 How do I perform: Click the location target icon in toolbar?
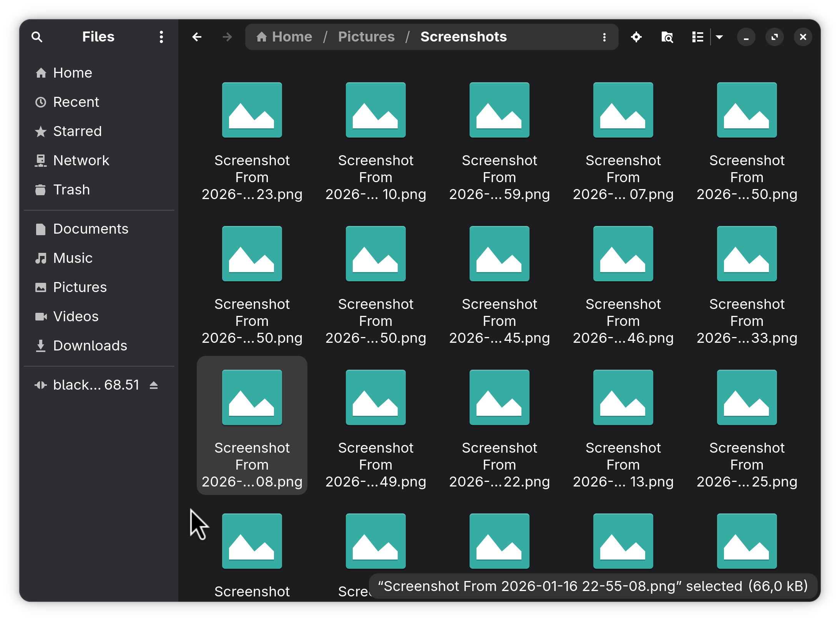[636, 37]
